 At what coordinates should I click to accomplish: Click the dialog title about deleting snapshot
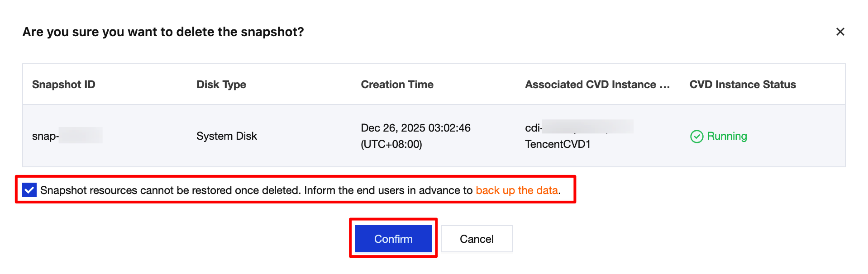[x=163, y=32]
